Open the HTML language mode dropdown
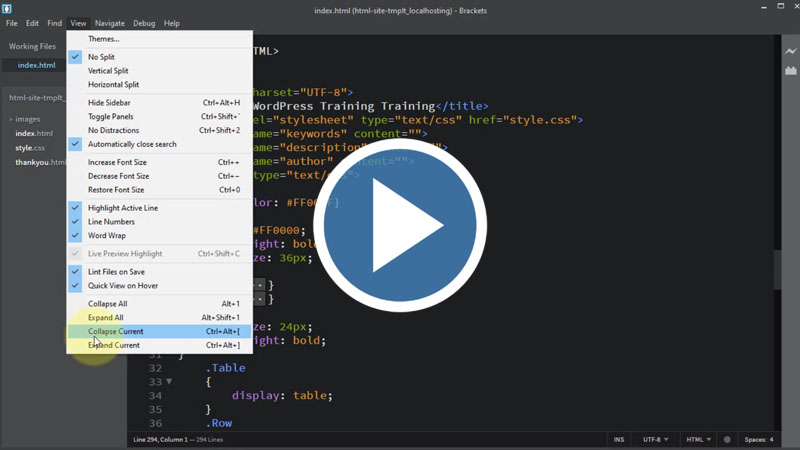 coord(698,440)
